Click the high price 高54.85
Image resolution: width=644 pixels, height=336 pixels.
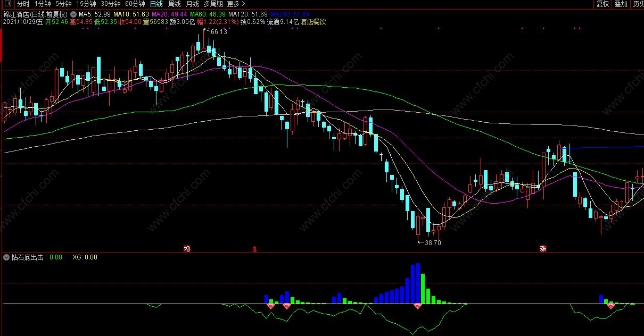tap(81, 22)
